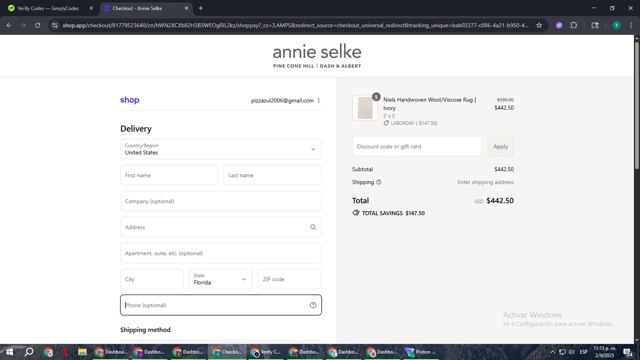640x360 pixels.
Task: Open the State dropdown showing Florida
Action: pos(220,279)
